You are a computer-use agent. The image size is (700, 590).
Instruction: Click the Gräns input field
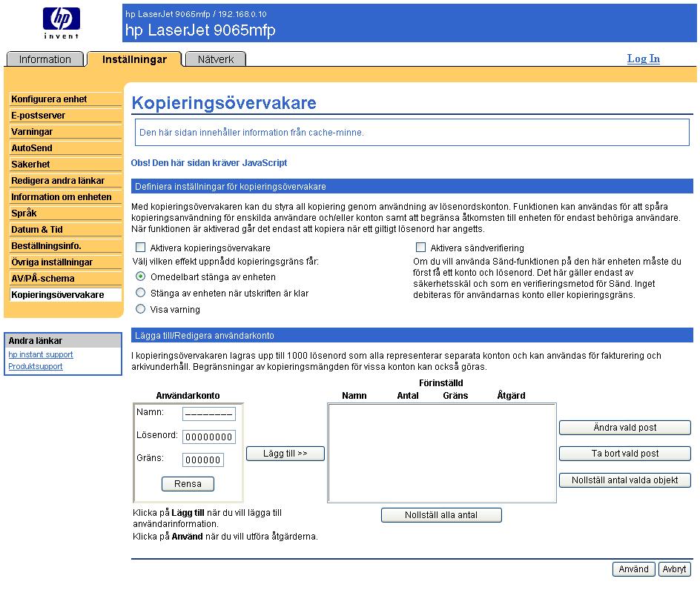click(x=203, y=460)
